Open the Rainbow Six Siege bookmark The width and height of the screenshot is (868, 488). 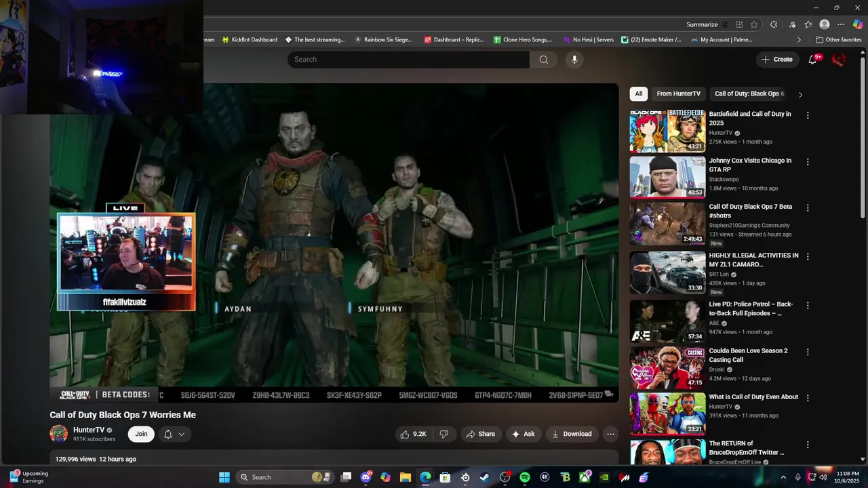[x=383, y=40]
